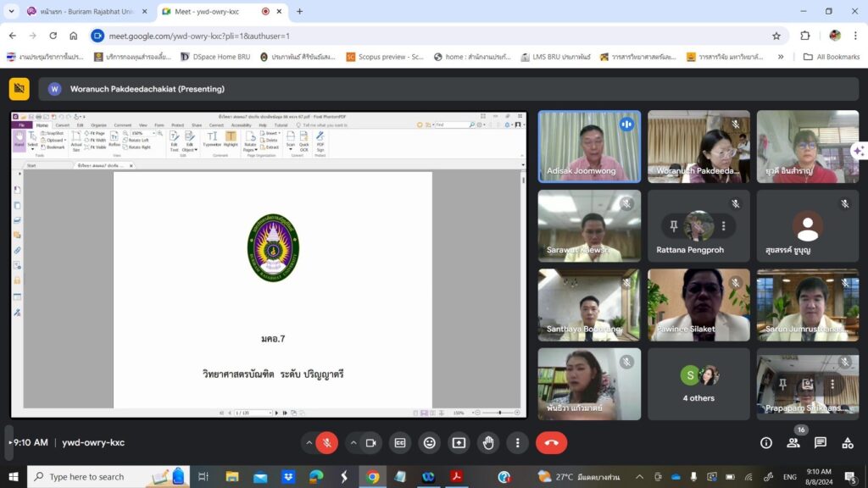The width and height of the screenshot is (868, 488).
Task: Open the LMS BRU bookmark
Action: [x=555, y=57]
